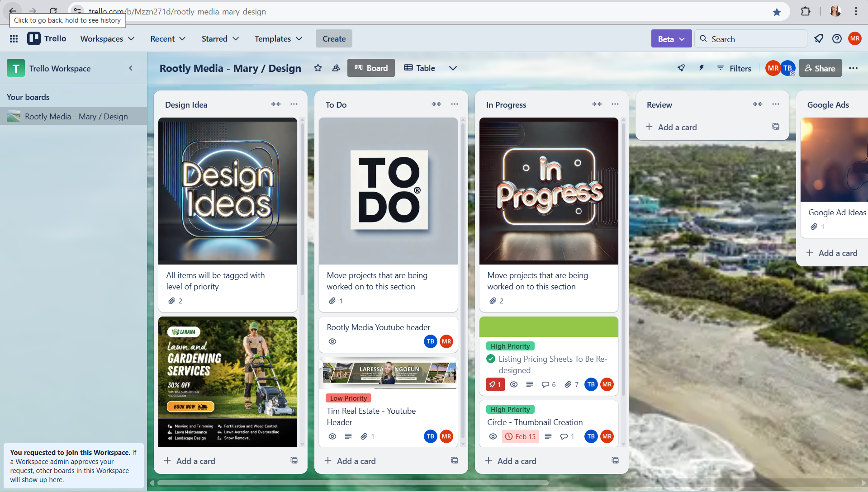Reload the browser page
This screenshot has height=492, width=868.
53,11
